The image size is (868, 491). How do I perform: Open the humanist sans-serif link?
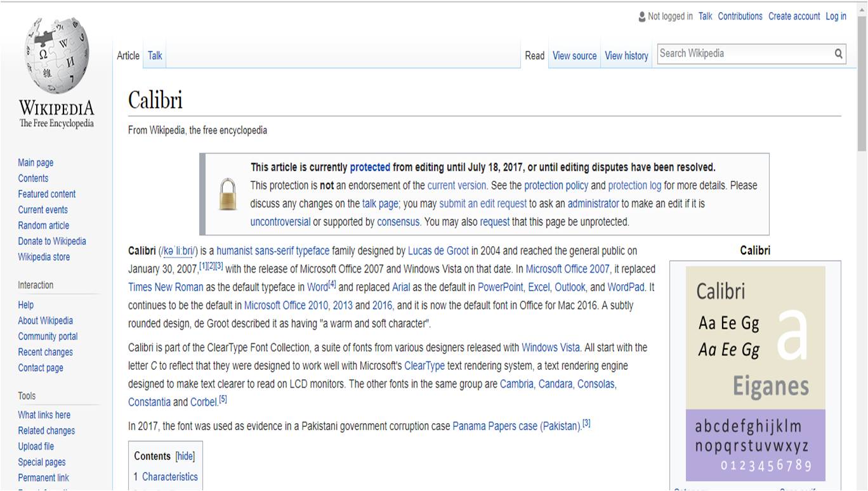tap(254, 251)
